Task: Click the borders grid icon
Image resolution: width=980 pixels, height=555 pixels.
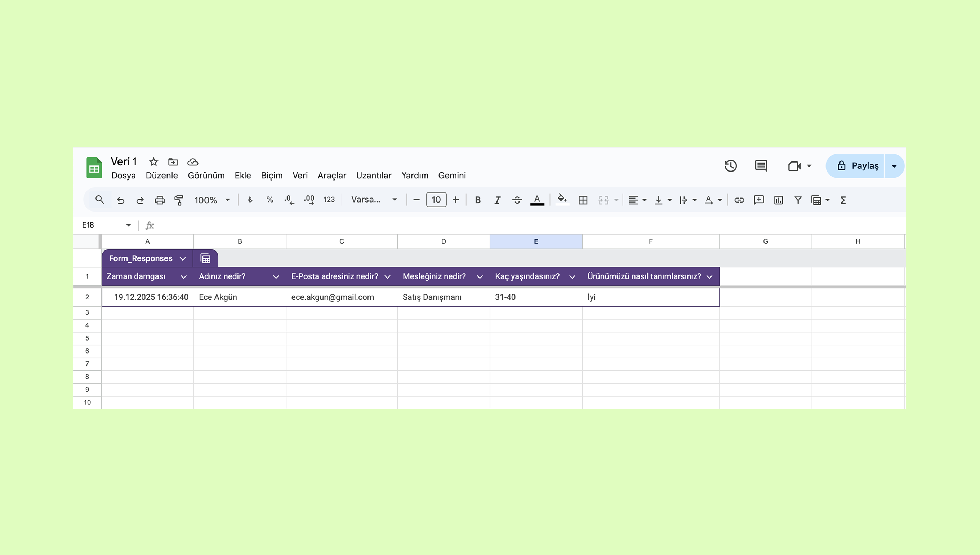Action: click(583, 200)
